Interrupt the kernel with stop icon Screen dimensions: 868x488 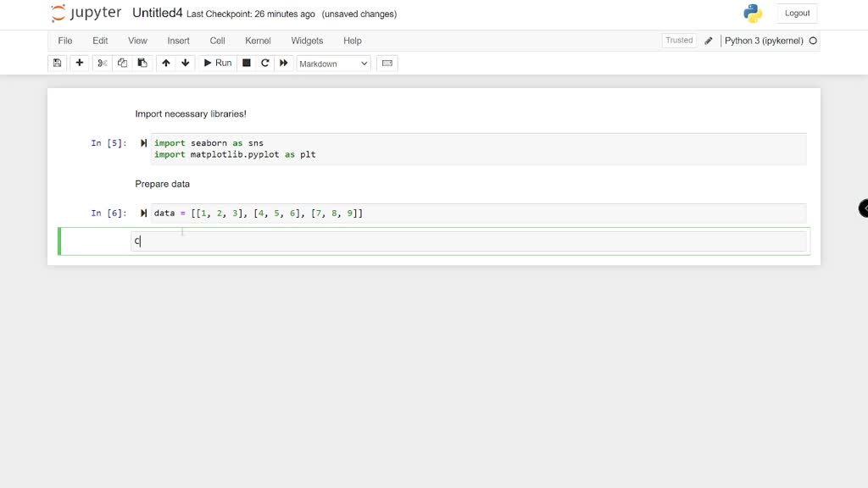click(247, 63)
